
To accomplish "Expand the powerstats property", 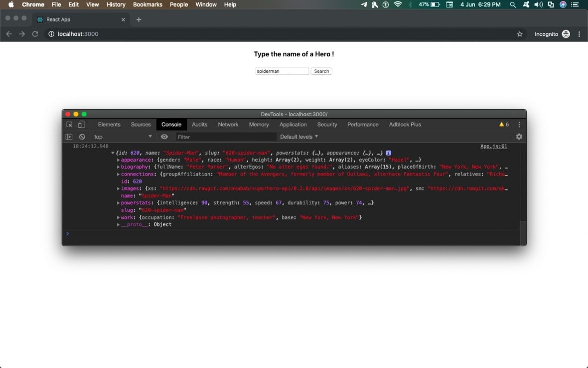I will point(118,203).
